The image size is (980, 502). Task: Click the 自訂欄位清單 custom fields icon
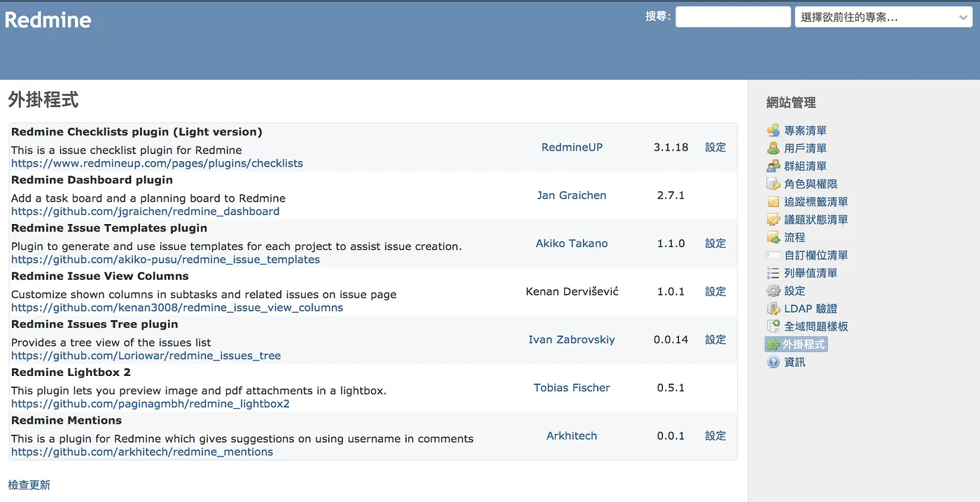click(x=773, y=256)
